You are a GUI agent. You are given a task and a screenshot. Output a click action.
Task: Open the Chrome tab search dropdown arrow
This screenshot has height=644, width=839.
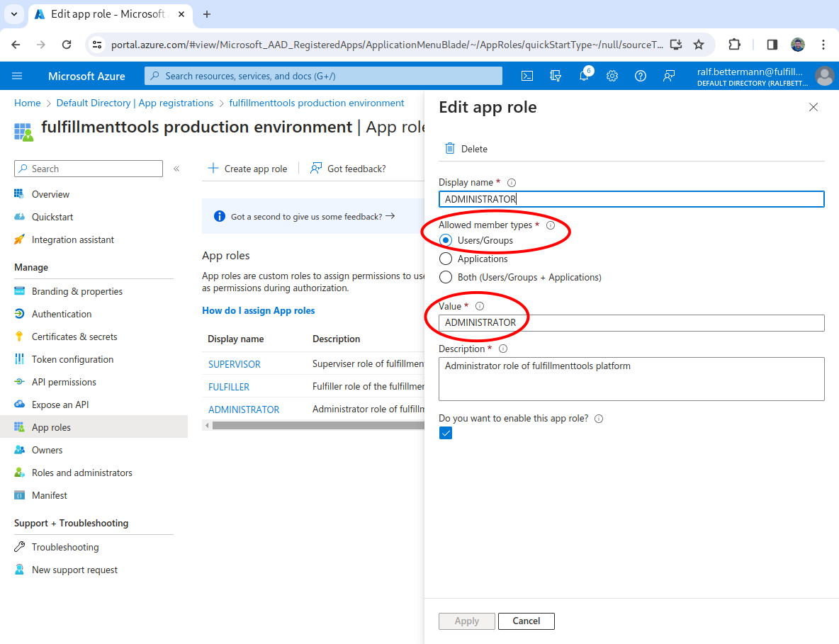tap(13, 14)
